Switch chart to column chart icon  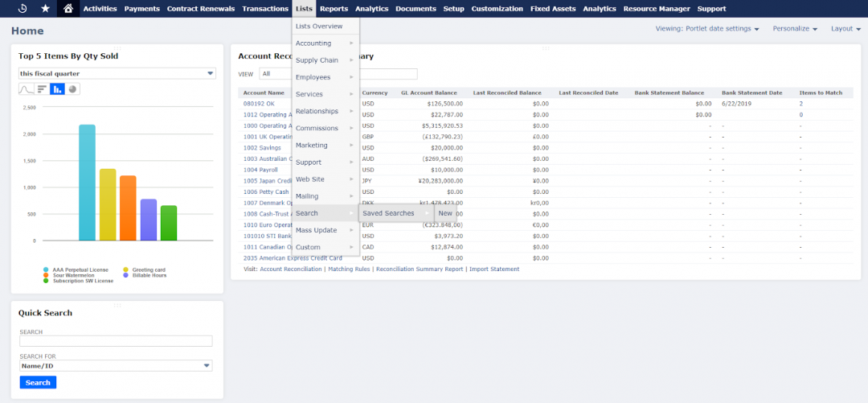pos(58,88)
